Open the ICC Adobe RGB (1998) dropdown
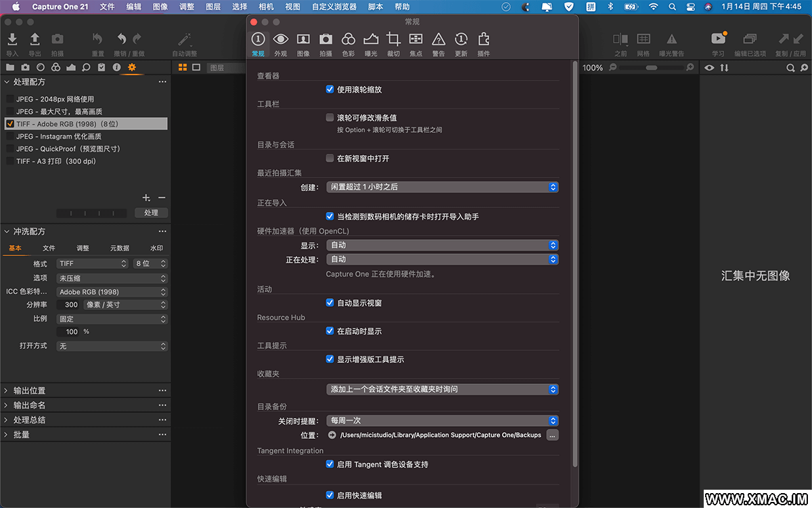 112,292
